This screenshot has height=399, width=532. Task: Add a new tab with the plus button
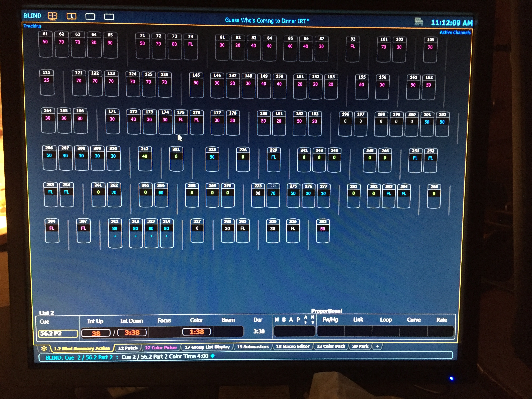(x=377, y=346)
